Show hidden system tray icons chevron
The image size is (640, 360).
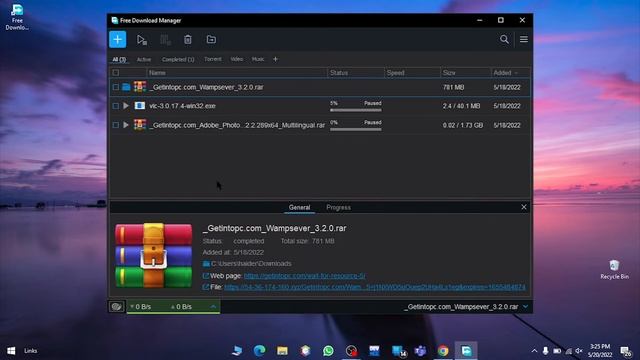coord(534,351)
